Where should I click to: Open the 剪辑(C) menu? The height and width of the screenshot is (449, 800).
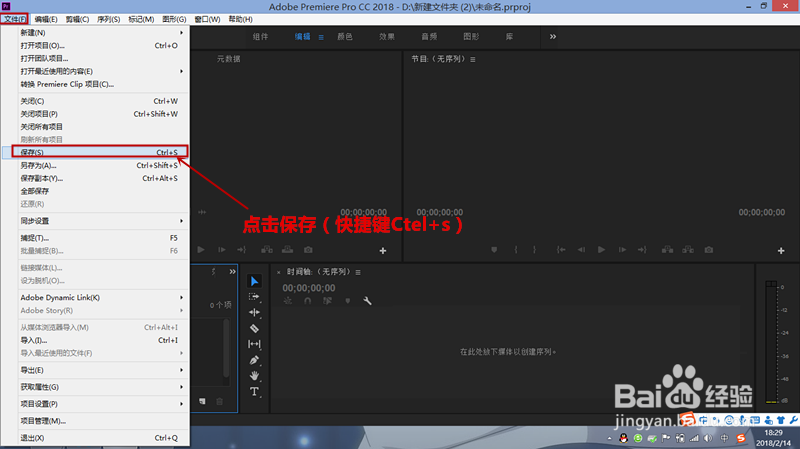tap(77, 19)
